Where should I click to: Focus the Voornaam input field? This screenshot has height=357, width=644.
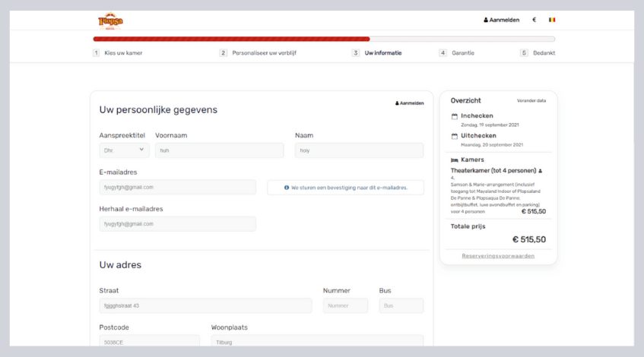coord(219,150)
